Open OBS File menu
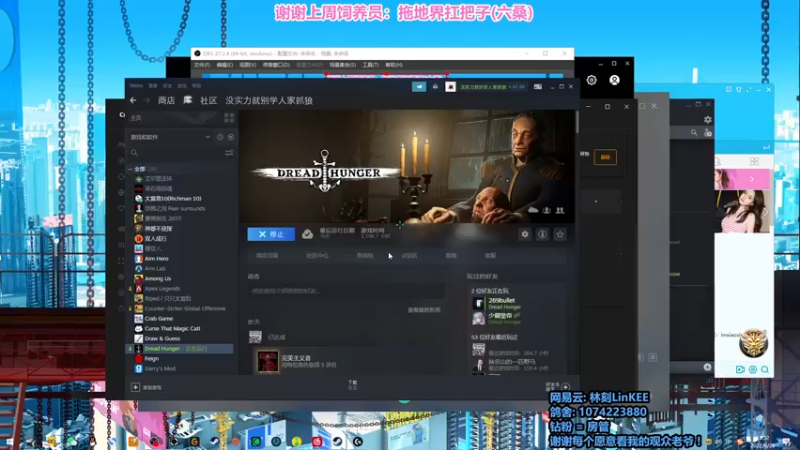The height and width of the screenshot is (450, 800). [x=202, y=65]
